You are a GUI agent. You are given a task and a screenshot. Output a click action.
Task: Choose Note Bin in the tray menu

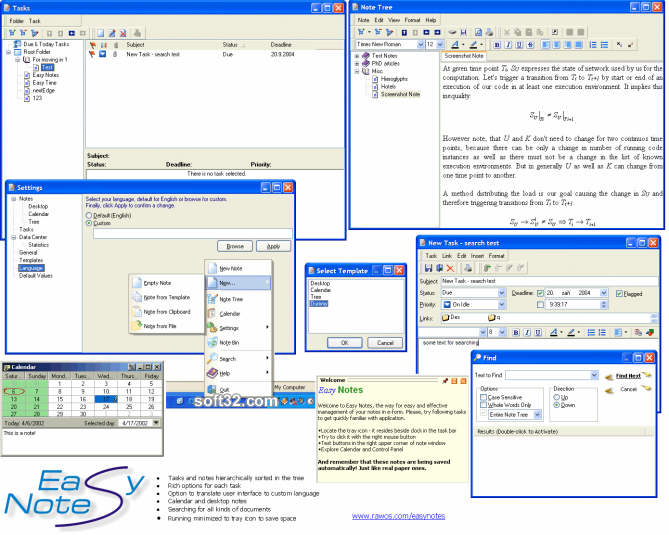coord(229,343)
